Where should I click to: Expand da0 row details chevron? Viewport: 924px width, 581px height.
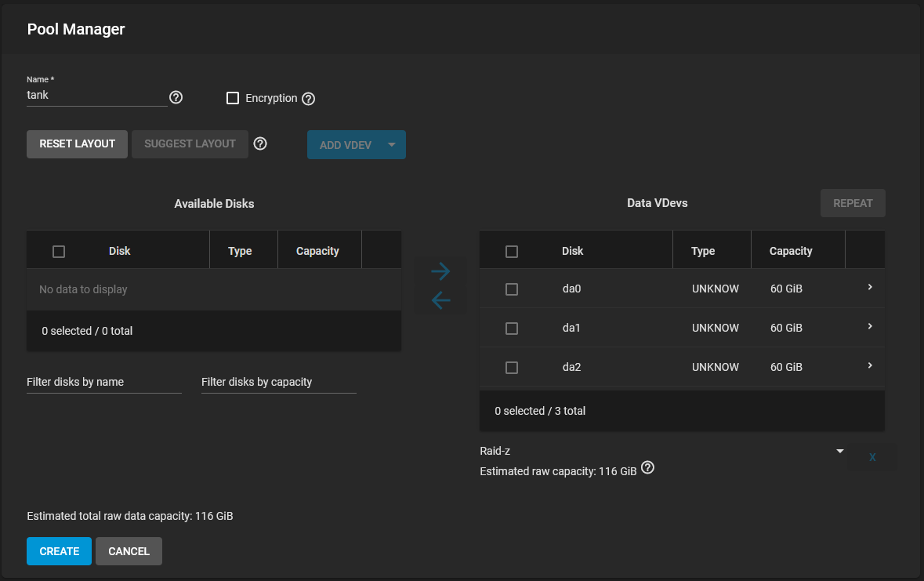click(x=870, y=287)
